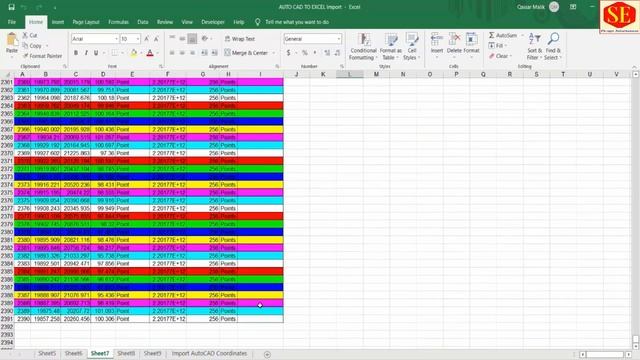
Task: Toggle Italic formatting
Action: pyautogui.click(x=86, y=53)
